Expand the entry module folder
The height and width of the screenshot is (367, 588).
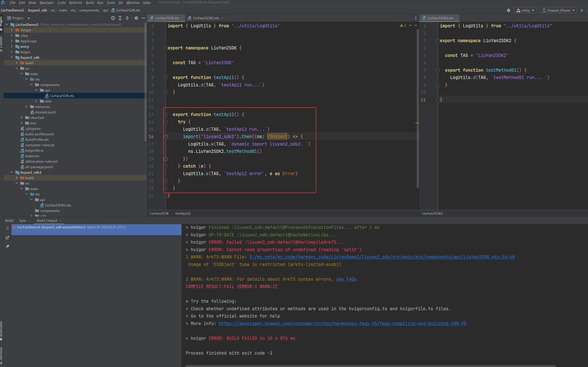point(12,47)
